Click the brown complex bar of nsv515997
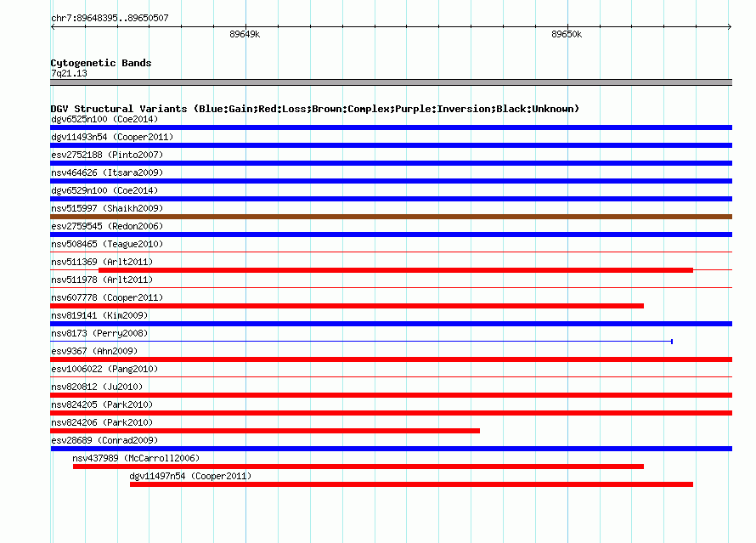Image resolution: width=756 pixels, height=543 pixels. [391, 217]
